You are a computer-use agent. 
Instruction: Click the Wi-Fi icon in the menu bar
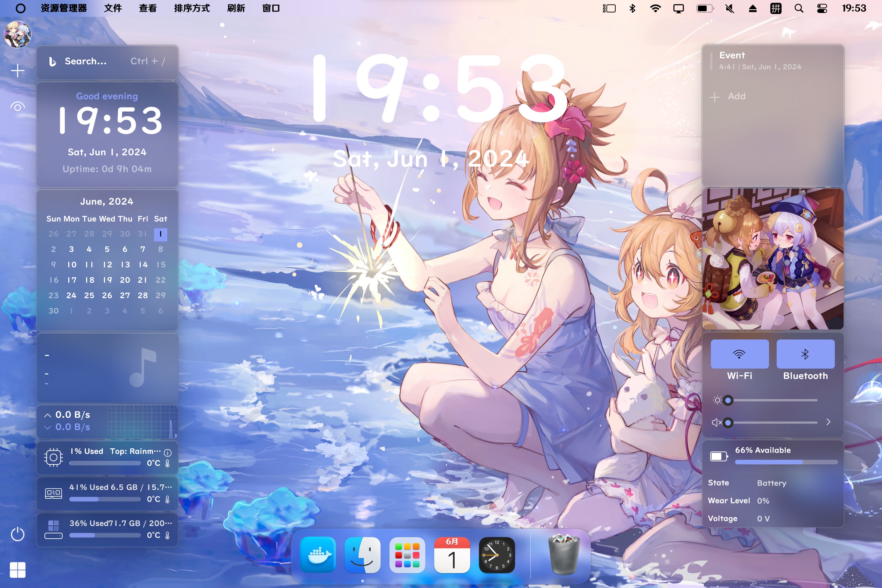(x=655, y=8)
